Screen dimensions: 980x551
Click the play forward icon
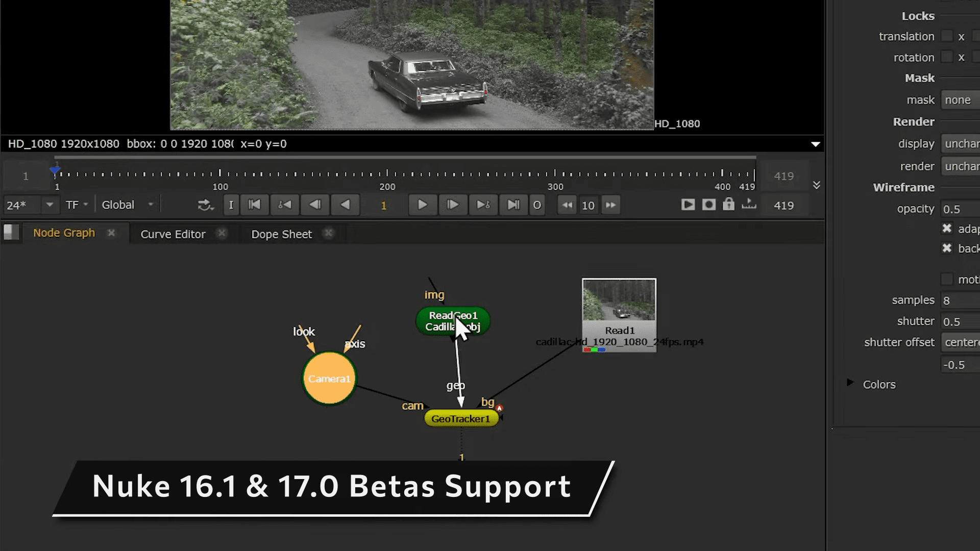pyautogui.click(x=423, y=205)
